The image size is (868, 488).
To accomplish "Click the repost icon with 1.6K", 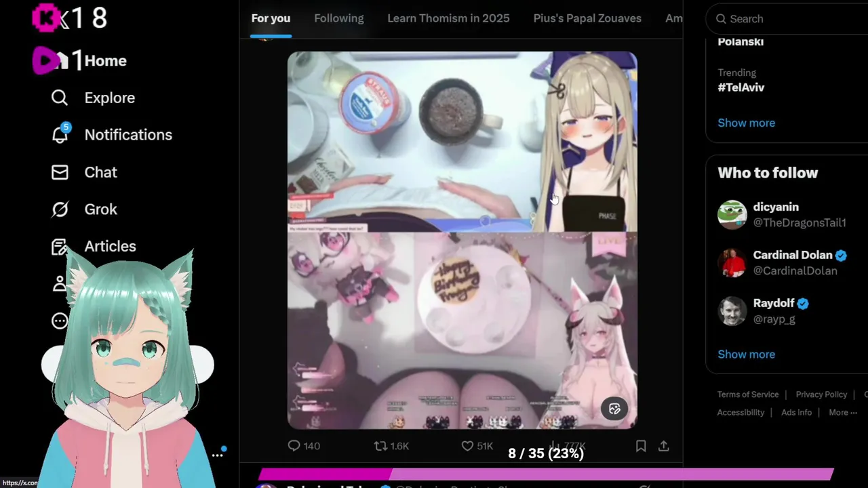I will (381, 446).
